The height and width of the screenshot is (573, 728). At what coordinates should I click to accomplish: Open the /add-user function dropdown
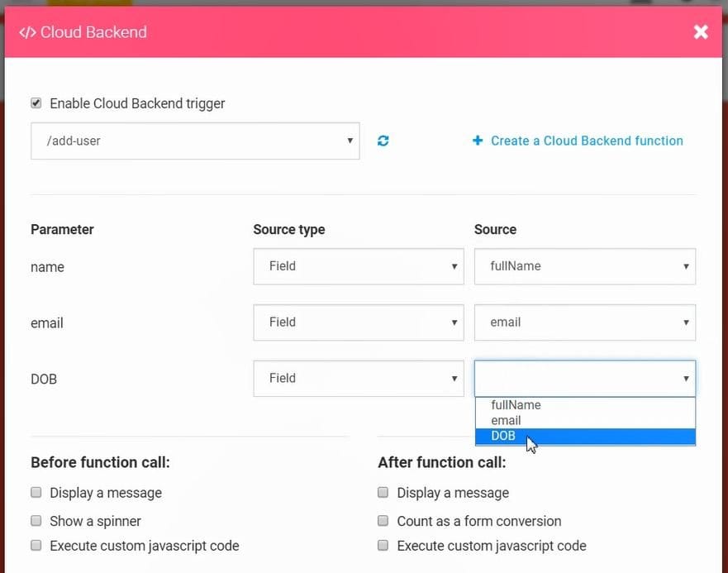195,141
